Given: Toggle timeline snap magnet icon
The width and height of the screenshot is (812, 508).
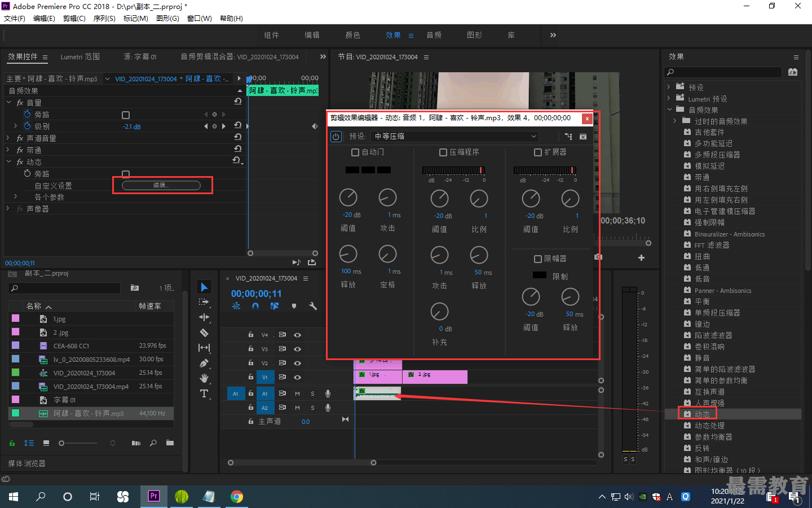Looking at the screenshot, I should (255, 306).
